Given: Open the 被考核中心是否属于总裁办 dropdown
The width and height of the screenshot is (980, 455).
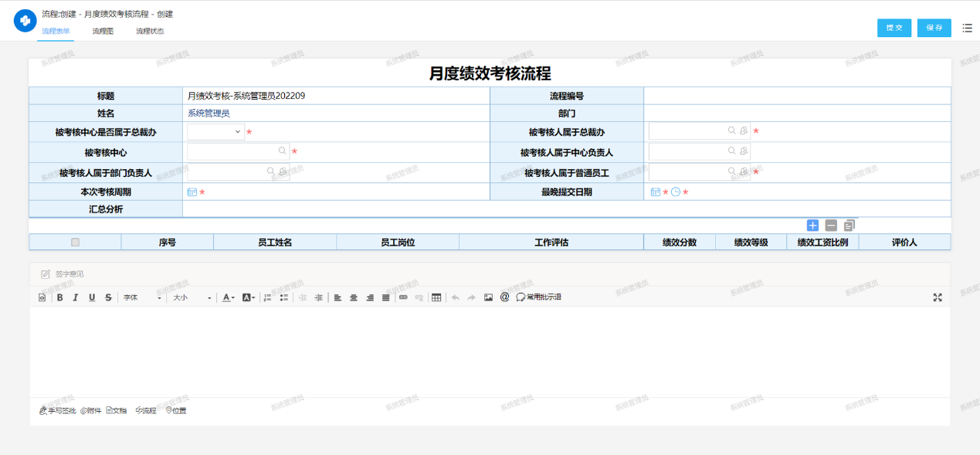Looking at the screenshot, I should click(215, 132).
